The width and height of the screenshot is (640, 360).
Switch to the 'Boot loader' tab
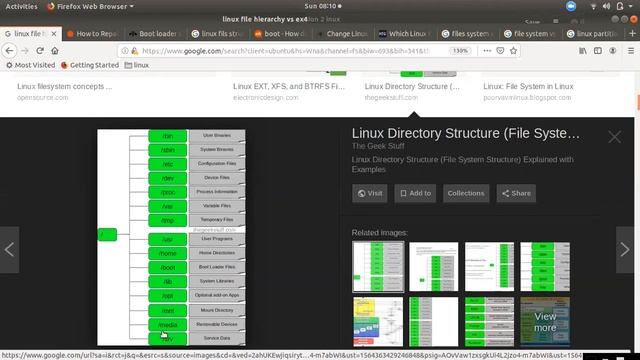tap(156, 33)
